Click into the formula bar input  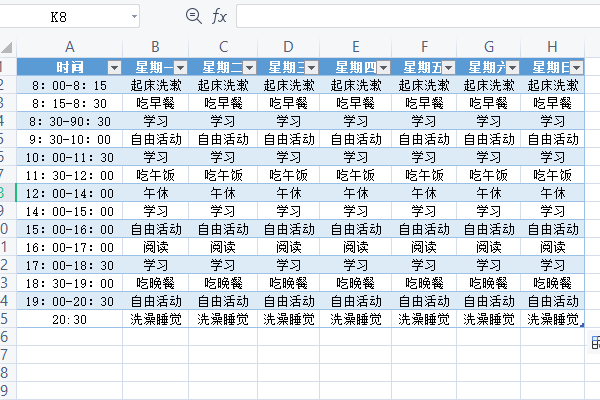418,16
